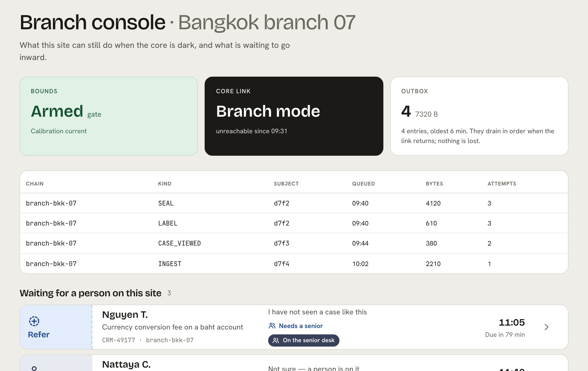588x371 pixels.
Task: Click queued time 10:02
Action: tap(360, 264)
